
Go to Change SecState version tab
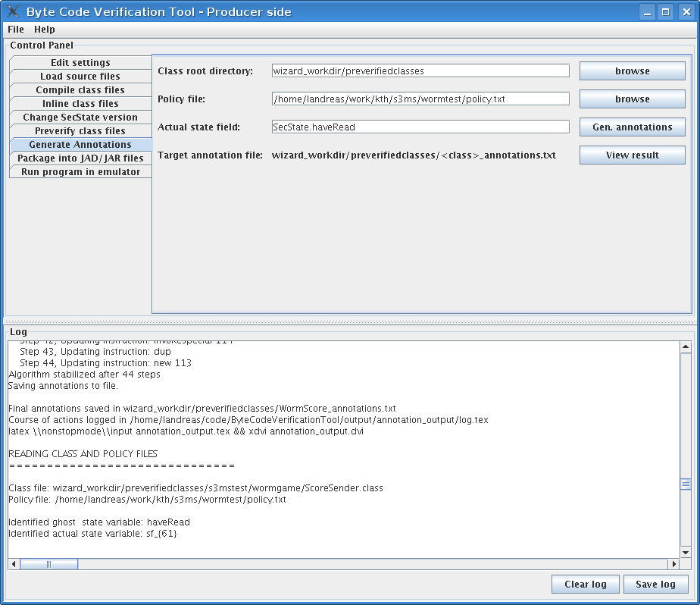tap(80, 117)
